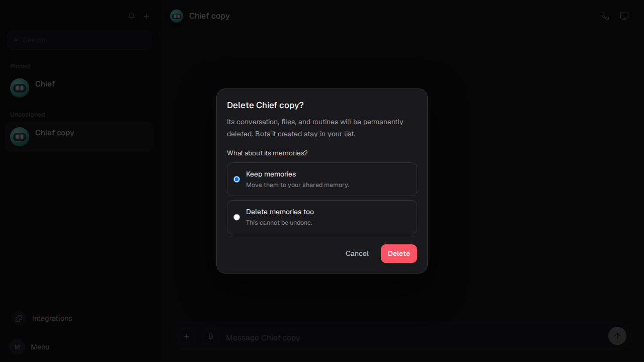Select Chief copy in Unassigned list
Screen dimensions: 644x362
click(x=79, y=136)
